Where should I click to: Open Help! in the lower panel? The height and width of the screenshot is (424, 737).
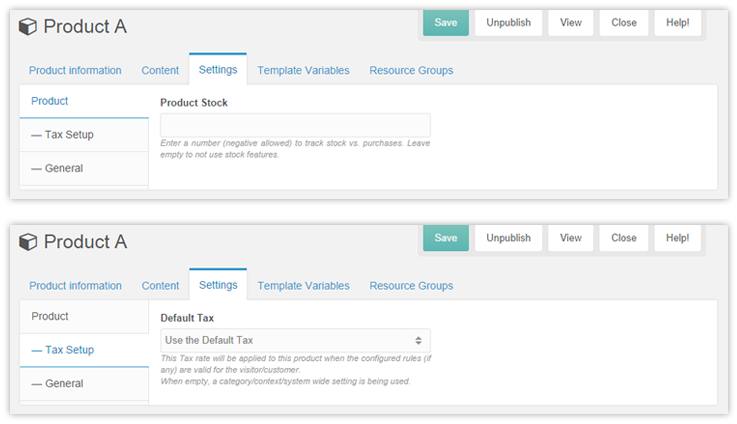tap(677, 238)
